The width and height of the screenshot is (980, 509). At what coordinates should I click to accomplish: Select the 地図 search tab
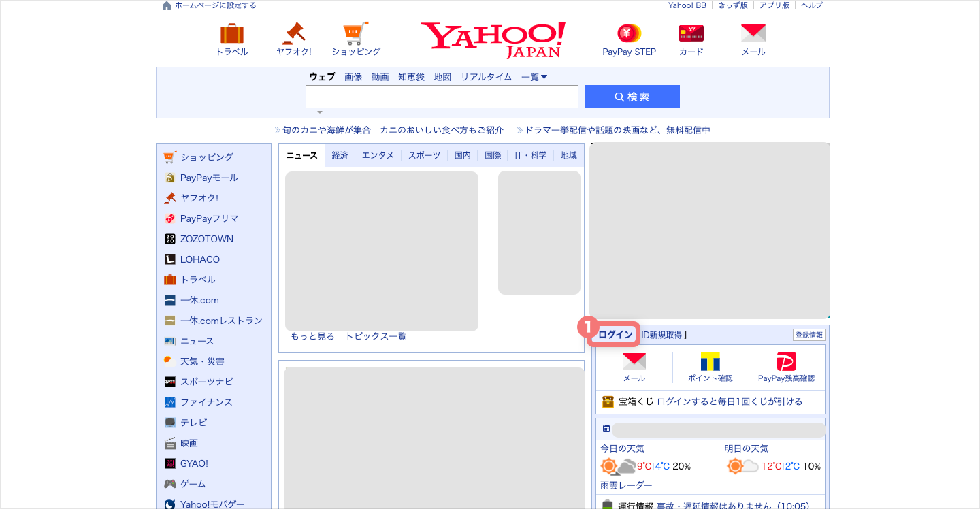point(442,77)
